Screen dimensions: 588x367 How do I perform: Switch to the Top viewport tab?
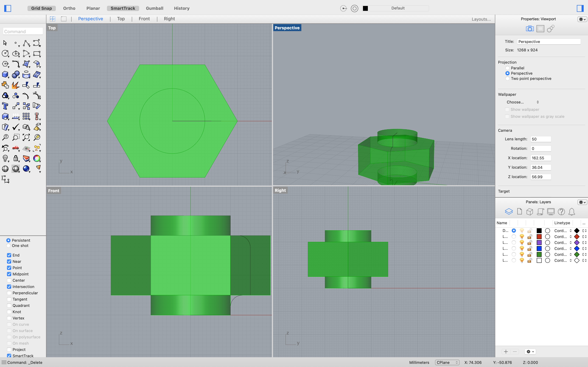click(121, 19)
